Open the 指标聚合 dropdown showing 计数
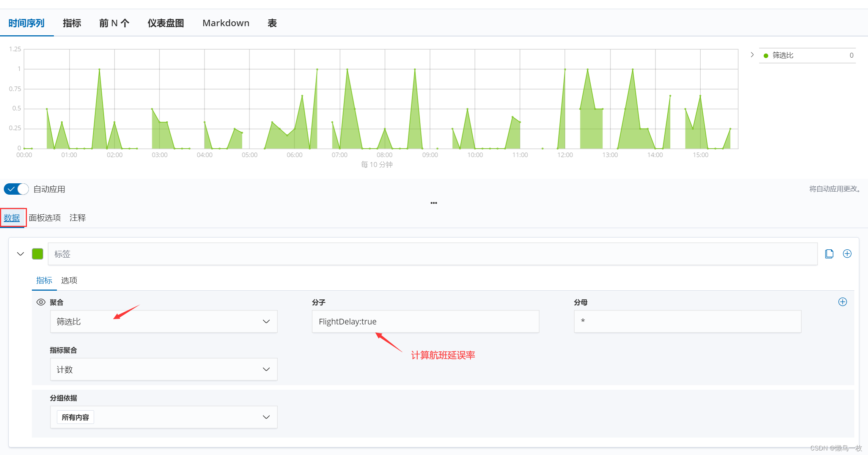This screenshot has height=455, width=868. pos(164,369)
